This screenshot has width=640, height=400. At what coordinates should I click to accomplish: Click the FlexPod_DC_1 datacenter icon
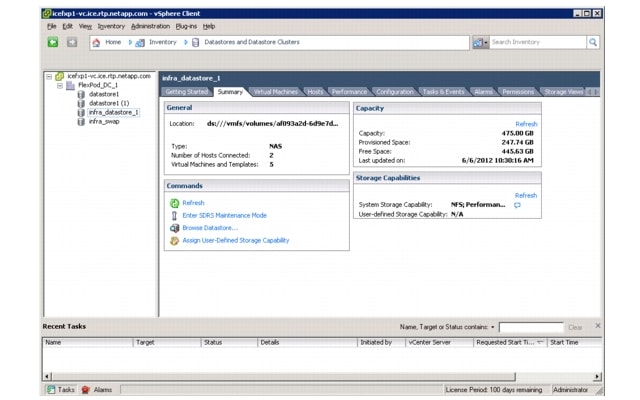(x=70, y=85)
